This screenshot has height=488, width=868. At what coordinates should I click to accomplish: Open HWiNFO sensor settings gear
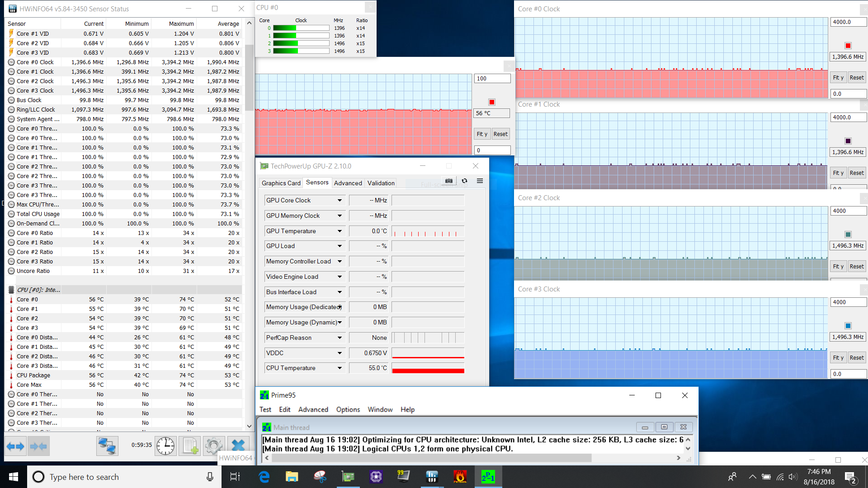tap(213, 446)
